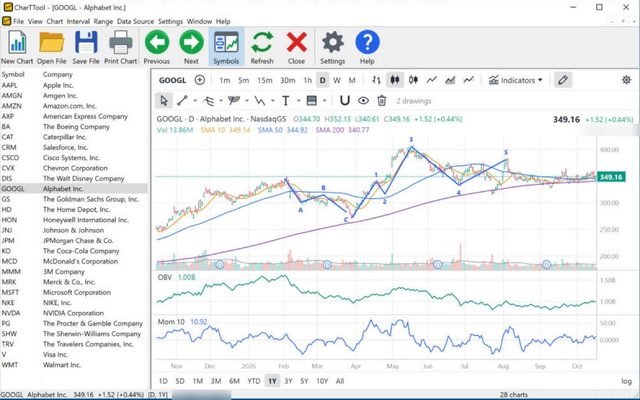Select the last chart type icon before Indicators
Viewport: 640px width, 400px height.
469,80
